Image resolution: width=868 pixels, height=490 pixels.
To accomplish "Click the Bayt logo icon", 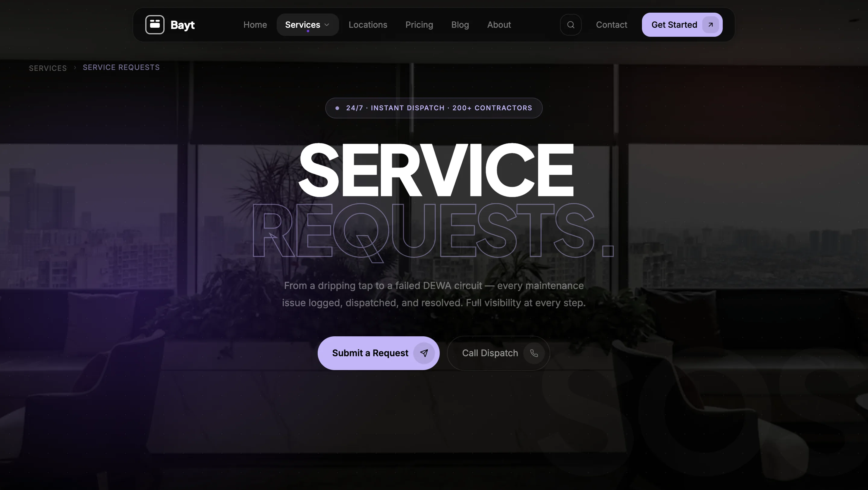I will coord(155,24).
